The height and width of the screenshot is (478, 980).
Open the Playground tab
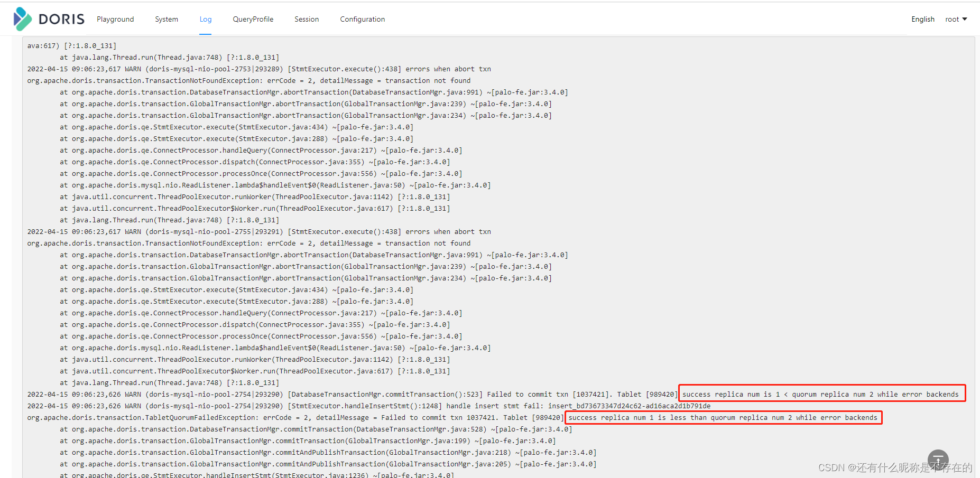115,19
